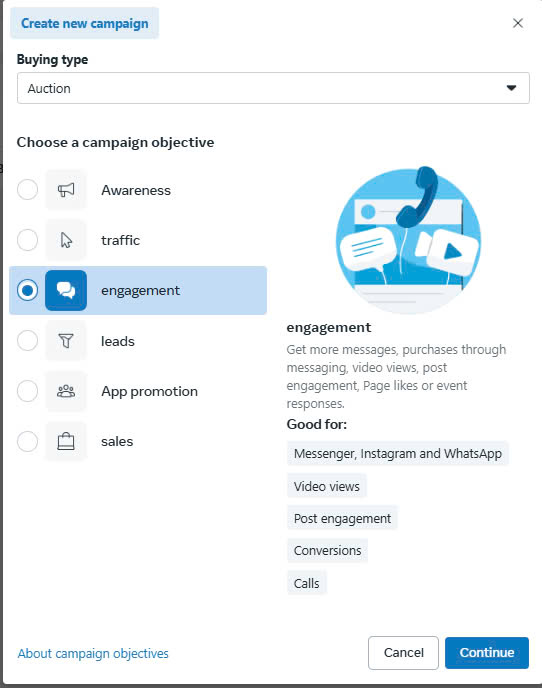Click the Awareness megaphone icon

click(66, 190)
